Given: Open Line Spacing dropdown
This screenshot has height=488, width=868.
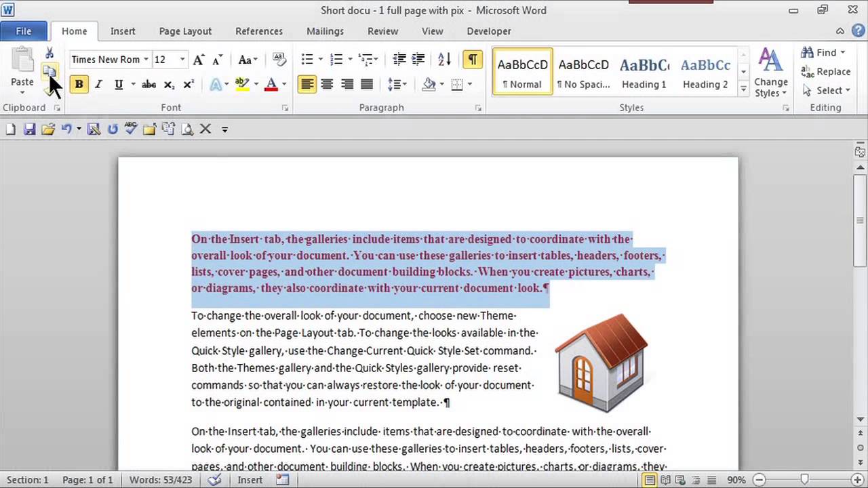Looking at the screenshot, I should (x=397, y=85).
